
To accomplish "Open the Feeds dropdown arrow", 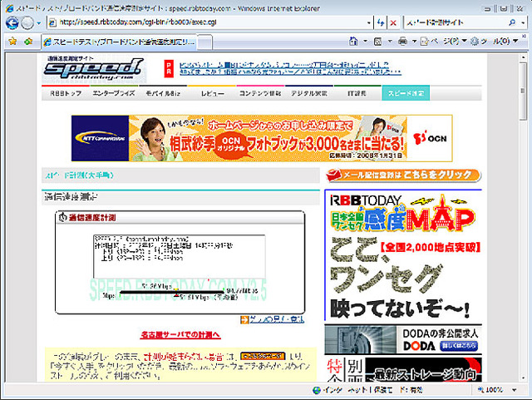I will tap(390, 42).
